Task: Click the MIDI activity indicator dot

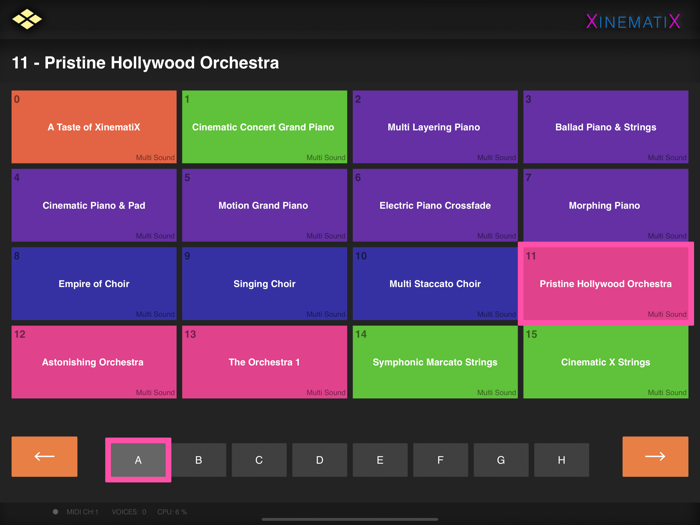Action: [55, 512]
